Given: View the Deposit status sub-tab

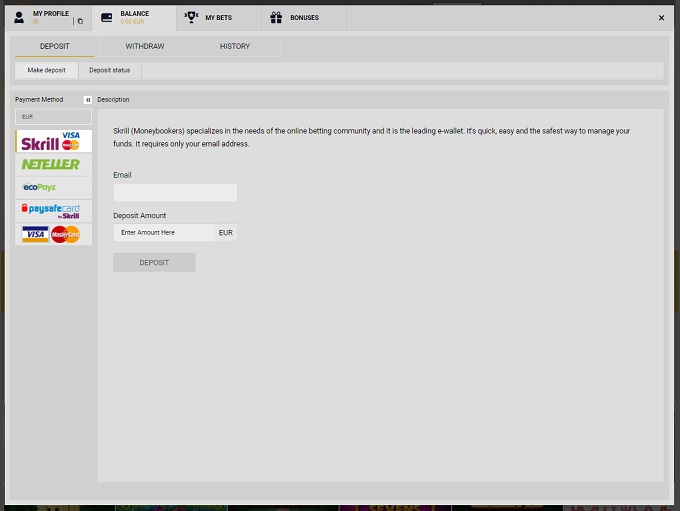Looking at the screenshot, I should point(110,70).
